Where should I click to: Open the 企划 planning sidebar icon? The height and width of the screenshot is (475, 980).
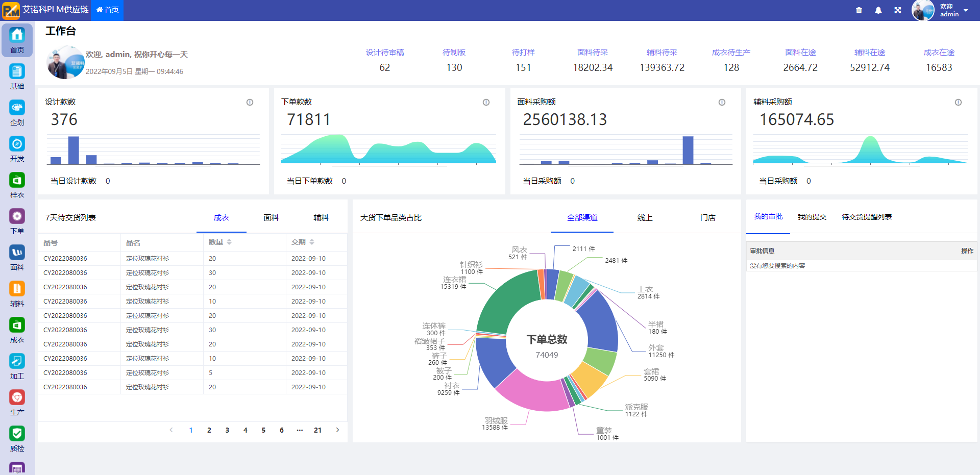pyautogui.click(x=17, y=113)
